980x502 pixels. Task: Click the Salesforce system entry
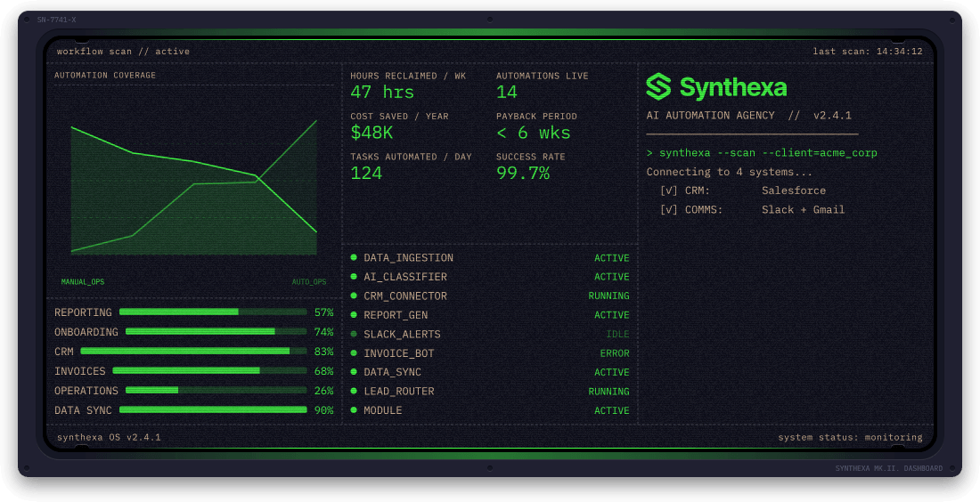coord(794,190)
